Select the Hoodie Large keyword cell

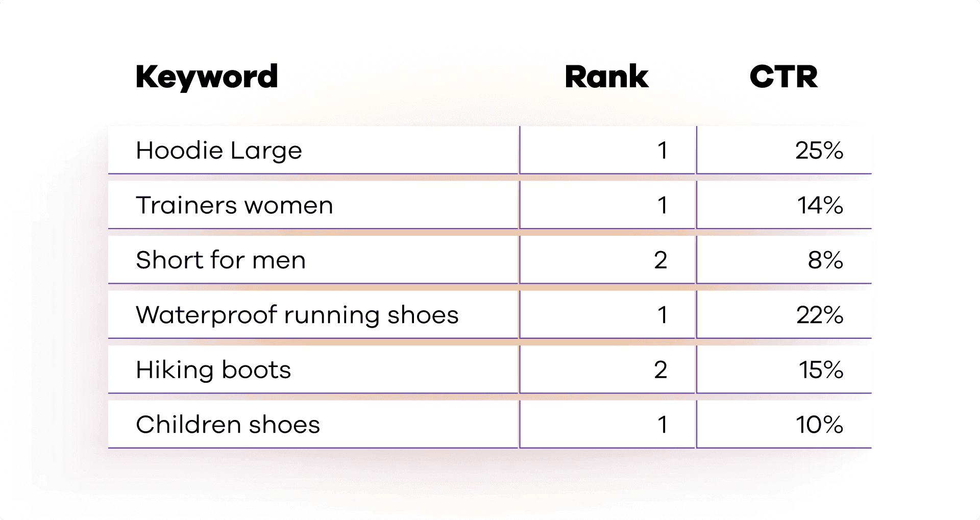pos(313,150)
